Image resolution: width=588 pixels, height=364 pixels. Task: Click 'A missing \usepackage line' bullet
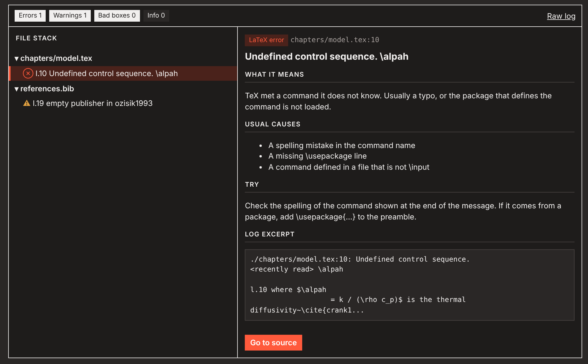point(317,156)
